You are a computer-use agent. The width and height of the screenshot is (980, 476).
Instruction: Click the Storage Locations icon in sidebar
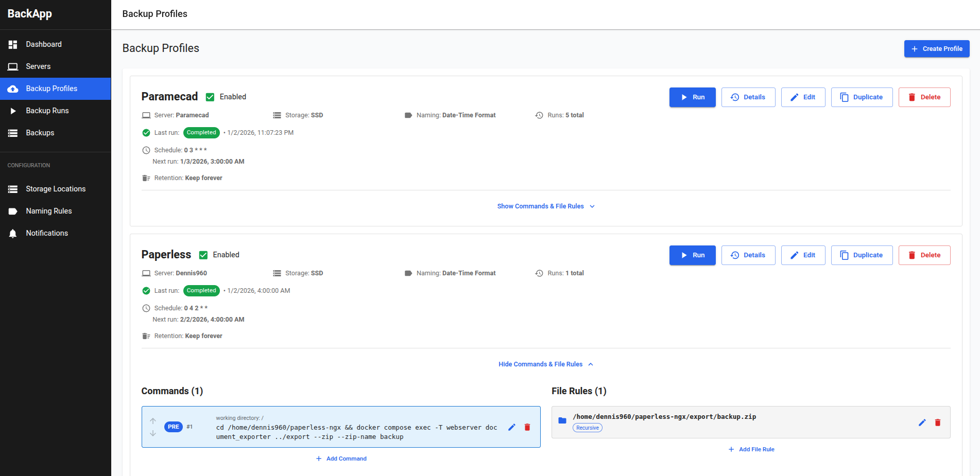(13, 189)
